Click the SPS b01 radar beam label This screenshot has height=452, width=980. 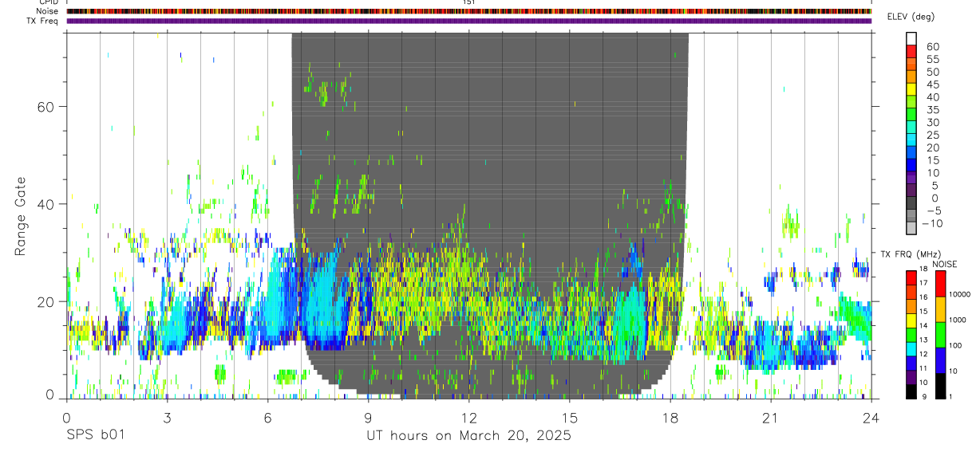click(x=95, y=435)
